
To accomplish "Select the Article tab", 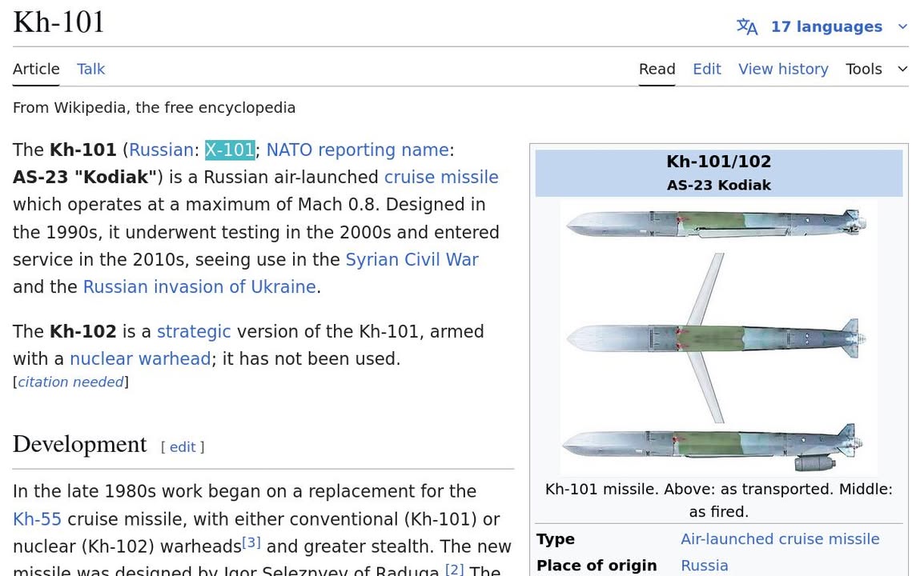I will pyautogui.click(x=36, y=70).
